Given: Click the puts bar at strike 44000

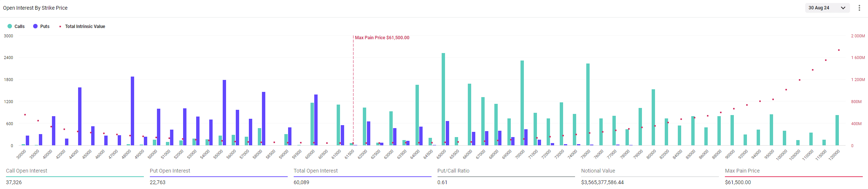Looking at the screenshot, I should point(80,117).
